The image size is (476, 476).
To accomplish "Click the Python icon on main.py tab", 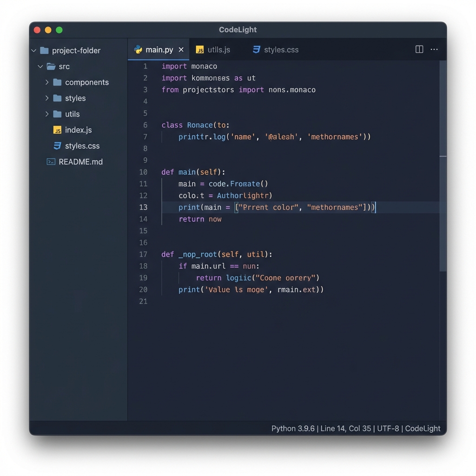I will tap(138, 49).
